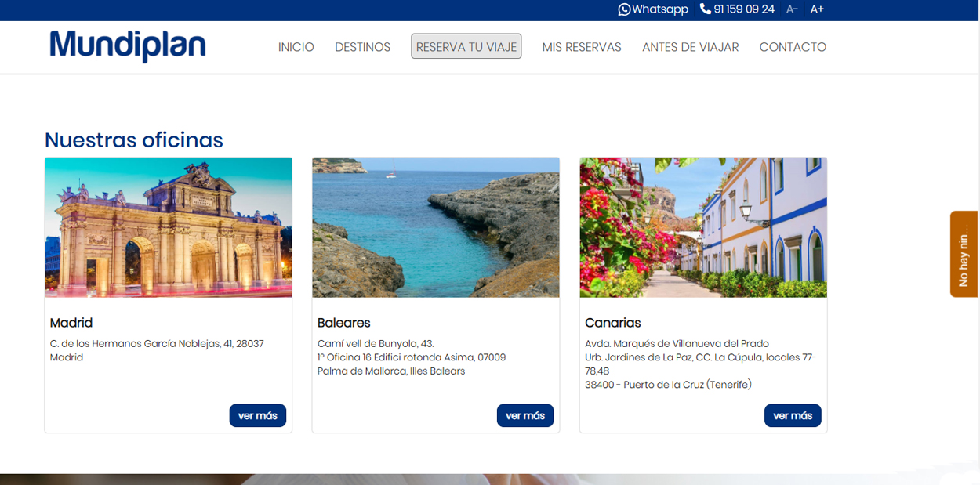Screen dimensions: 980x485
Task: Select RESERVA TU VIAJE in navigation
Action: coord(466,47)
